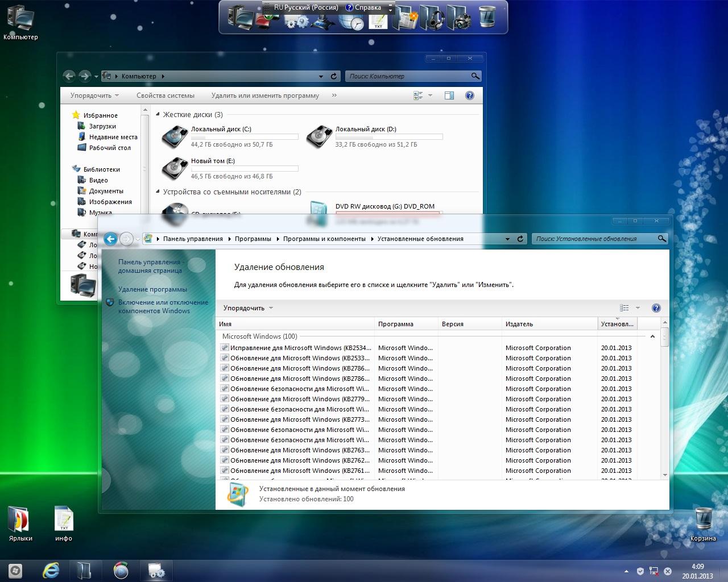Open the help icon in updates toolbar
Image resolution: width=728 pixels, height=582 pixels.
coord(656,308)
